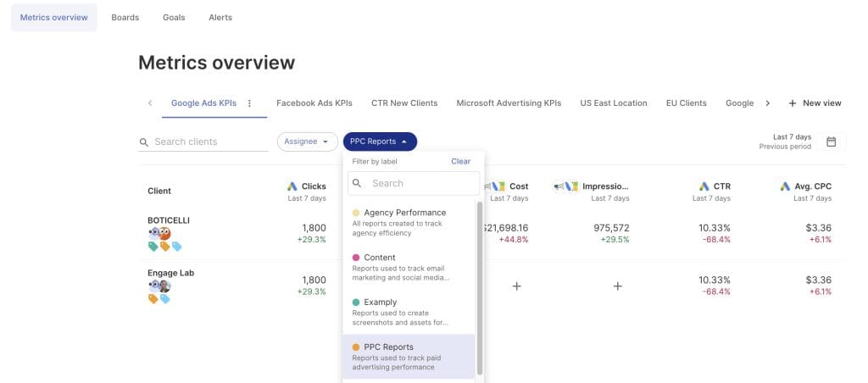This screenshot has height=383, width=868.
Task: Go to the Boards section
Action: [x=125, y=18]
